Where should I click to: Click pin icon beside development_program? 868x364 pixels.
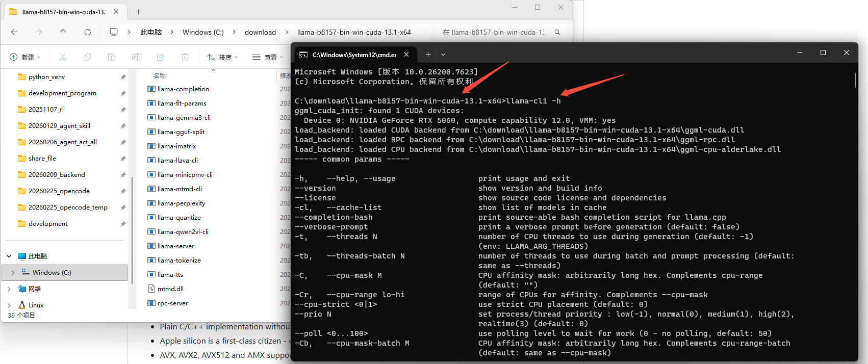point(123,93)
